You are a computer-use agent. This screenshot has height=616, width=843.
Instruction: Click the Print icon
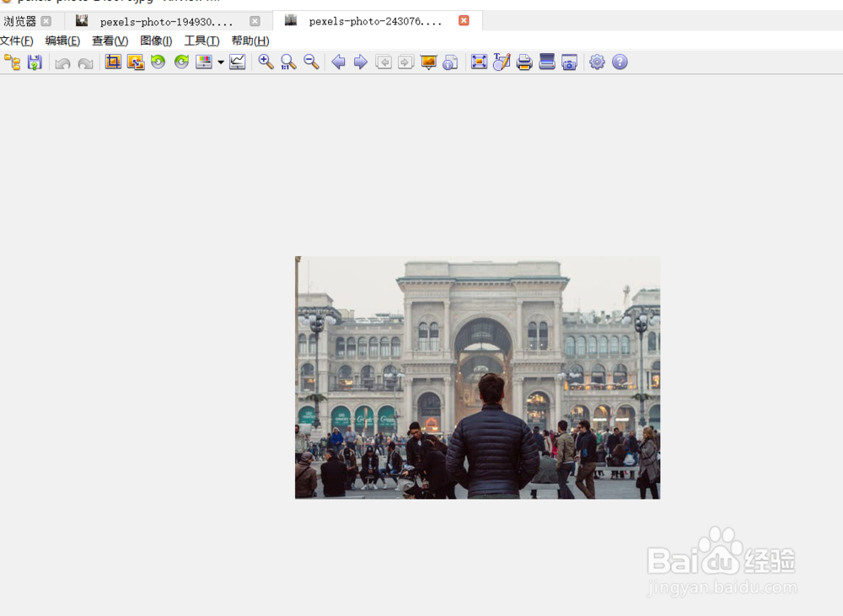pyautogui.click(x=524, y=62)
